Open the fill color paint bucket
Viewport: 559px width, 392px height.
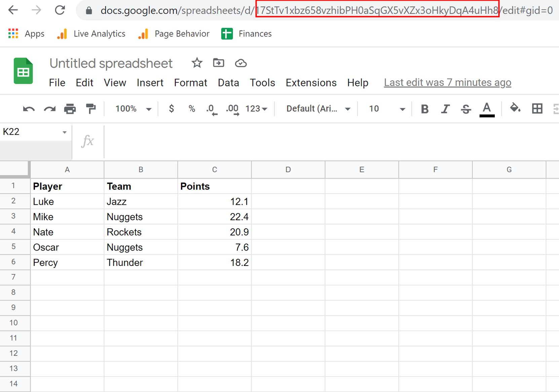(x=515, y=108)
